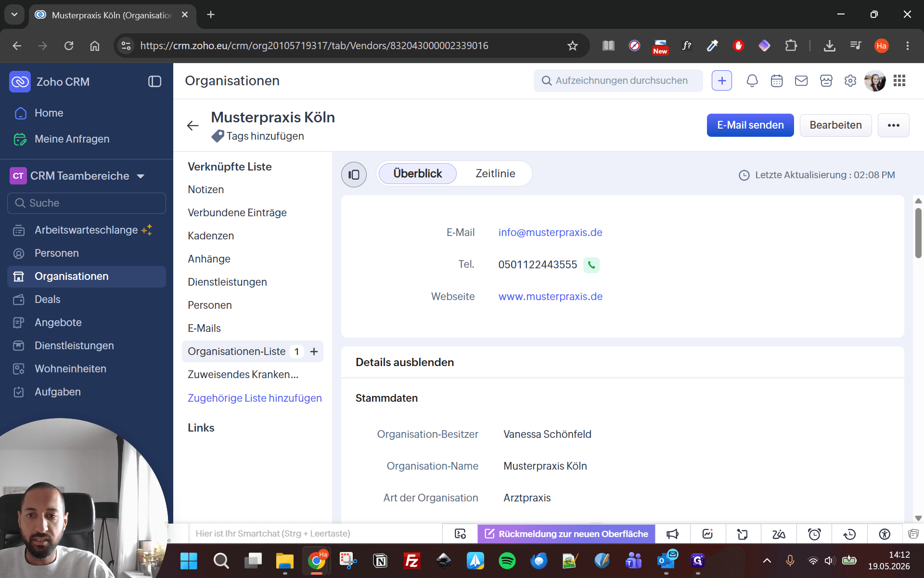Image resolution: width=924 pixels, height=578 pixels.
Task: Click the tag icon next to Tags hinzufügen
Action: pyautogui.click(x=218, y=136)
